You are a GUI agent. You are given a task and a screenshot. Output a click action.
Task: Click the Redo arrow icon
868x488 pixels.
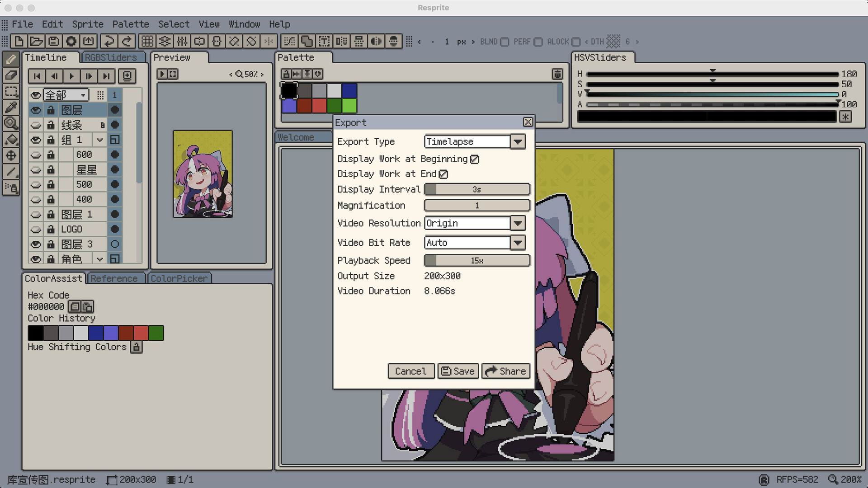click(127, 42)
